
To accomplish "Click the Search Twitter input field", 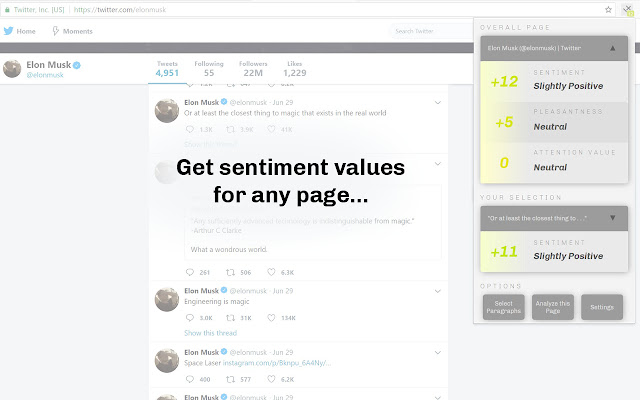I will [432, 31].
